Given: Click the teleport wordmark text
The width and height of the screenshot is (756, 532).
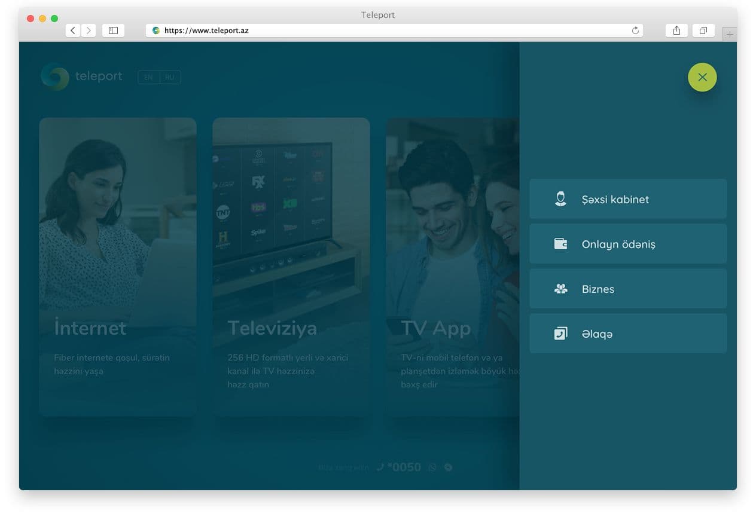Looking at the screenshot, I should [x=99, y=77].
